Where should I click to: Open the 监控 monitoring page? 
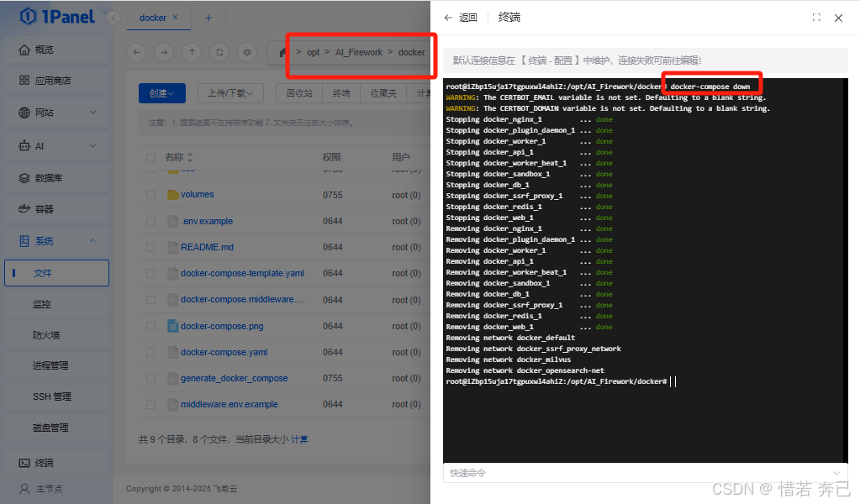tap(56, 304)
